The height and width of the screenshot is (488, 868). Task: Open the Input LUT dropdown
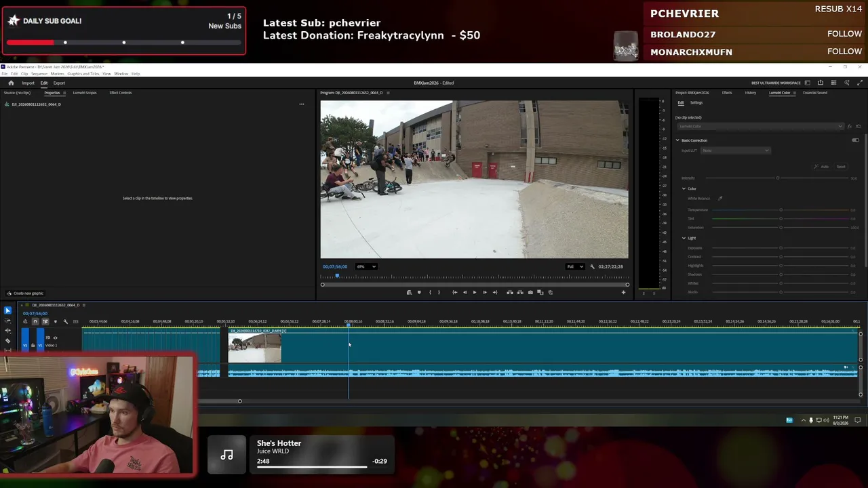tap(735, 150)
